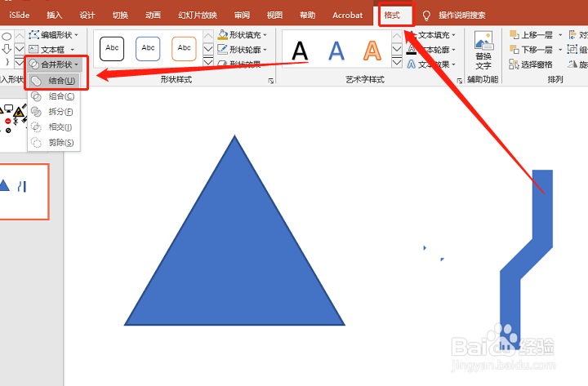
Task: Apply the blue A WordArt style
Action: click(336, 51)
